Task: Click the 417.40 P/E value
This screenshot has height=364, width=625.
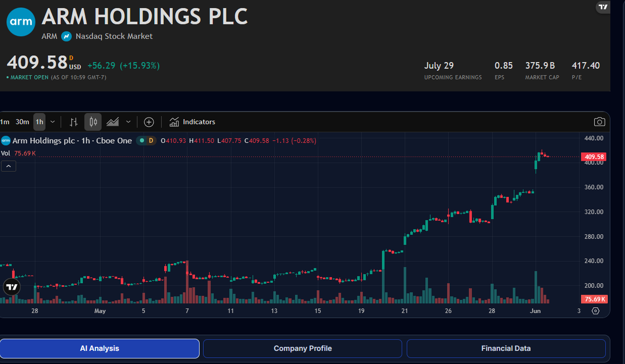Action: tap(585, 66)
